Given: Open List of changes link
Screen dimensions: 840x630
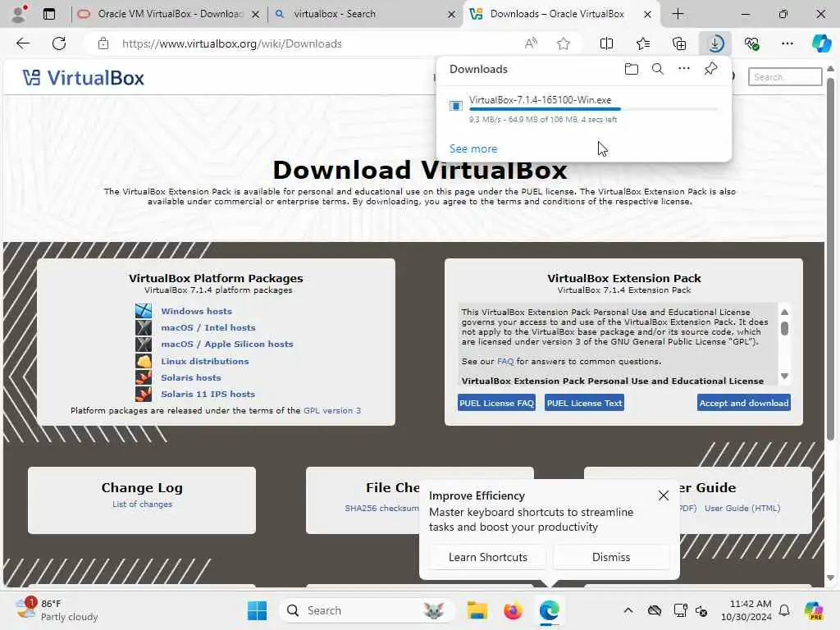Looking at the screenshot, I should pos(142,504).
